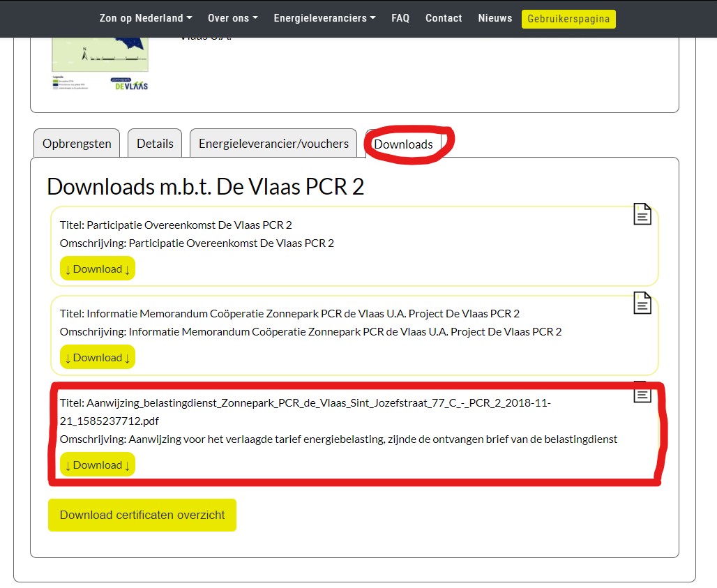Download the Aanwijzing belastingdienst PDF
Image resolution: width=717 pixels, height=588 pixels.
pos(98,465)
